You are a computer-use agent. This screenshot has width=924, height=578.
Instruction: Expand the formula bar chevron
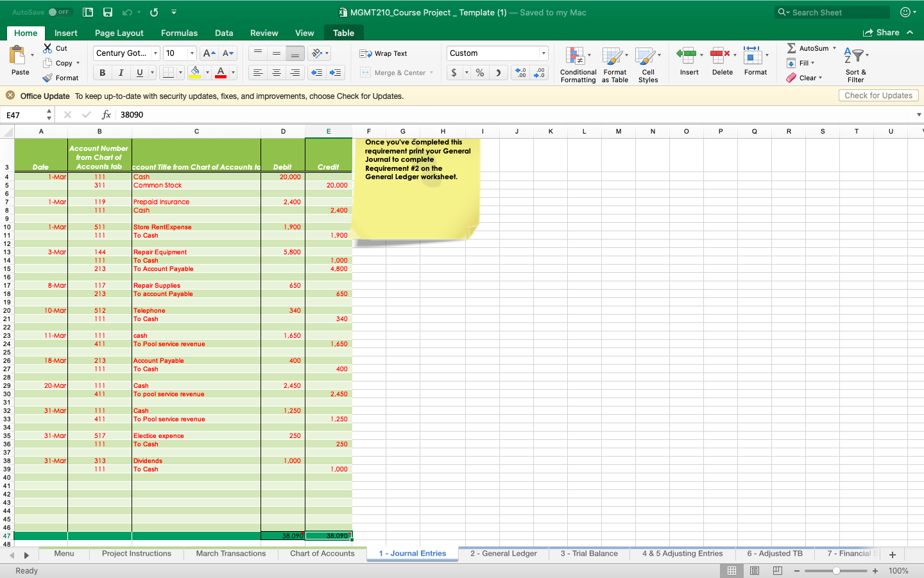pyautogui.click(x=918, y=114)
